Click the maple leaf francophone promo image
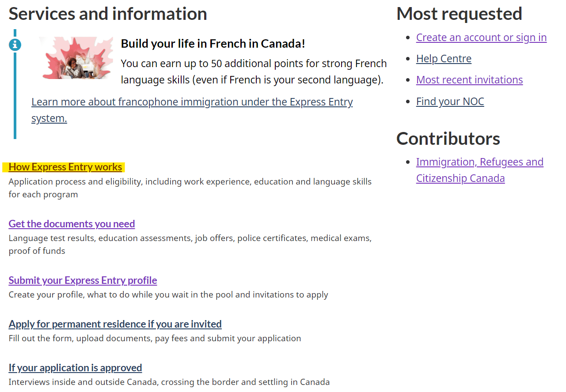This screenshot has width=566, height=392. 76,58
